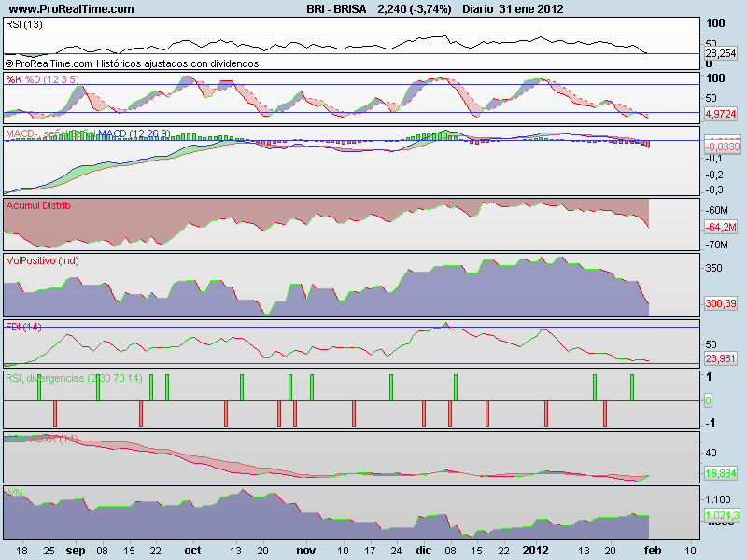Click the rightmost red bar in divergencias panel

tap(605, 413)
